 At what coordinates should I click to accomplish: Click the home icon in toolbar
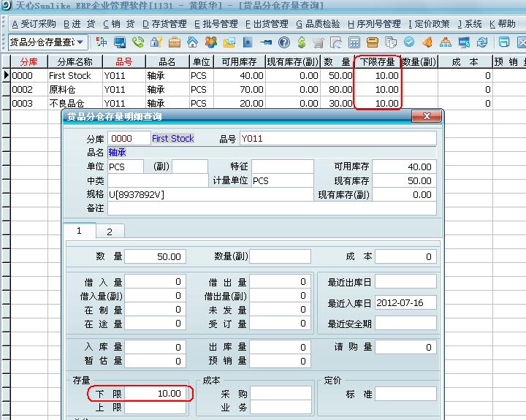[193, 42]
